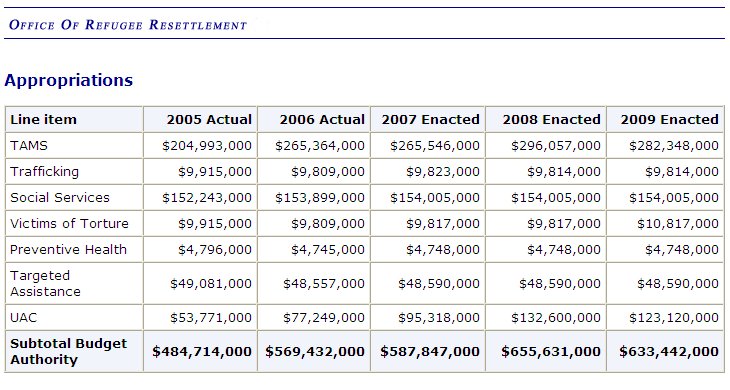Select the 2006 Actual column header
The height and width of the screenshot is (390, 730).
pos(322,120)
